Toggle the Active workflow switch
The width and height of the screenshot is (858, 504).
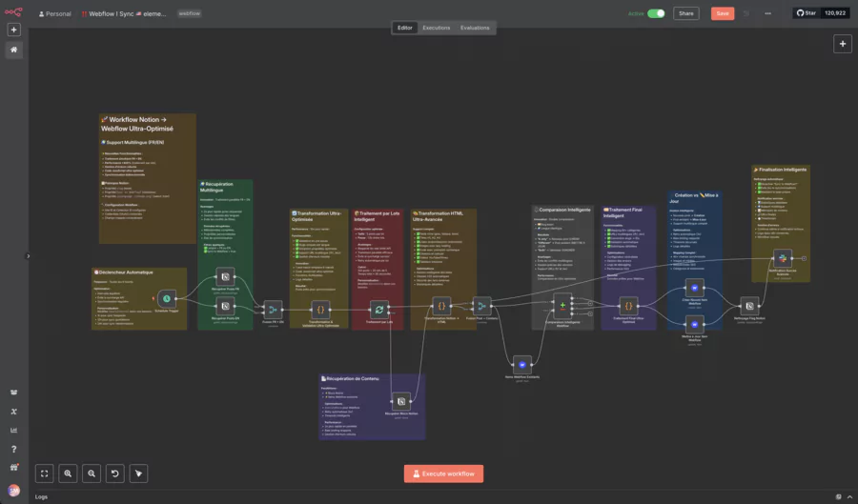click(656, 13)
